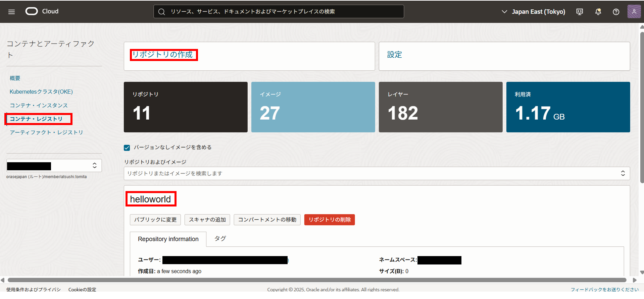Switch to the タグ tab
Viewport: 644px width, 299px height.
(220, 238)
